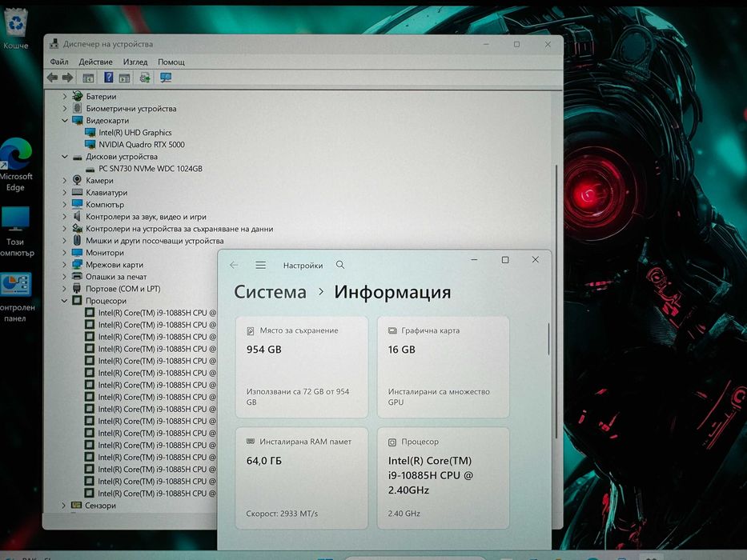The image size is (747, 560).
Task: Click the Система breadcrumb link
Action: click(x=270, y=292)
